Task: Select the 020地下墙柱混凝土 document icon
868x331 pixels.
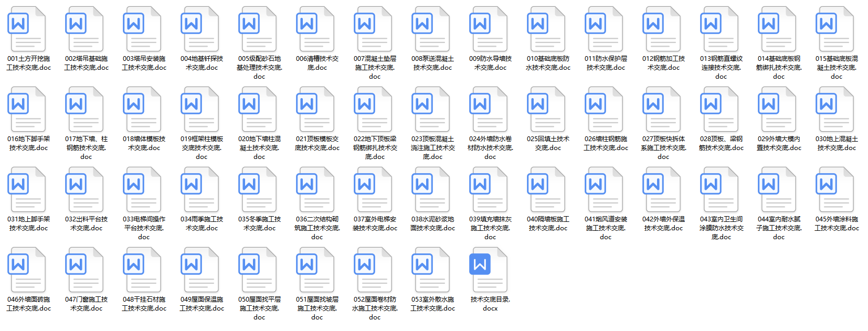Action: coord(257,109)
